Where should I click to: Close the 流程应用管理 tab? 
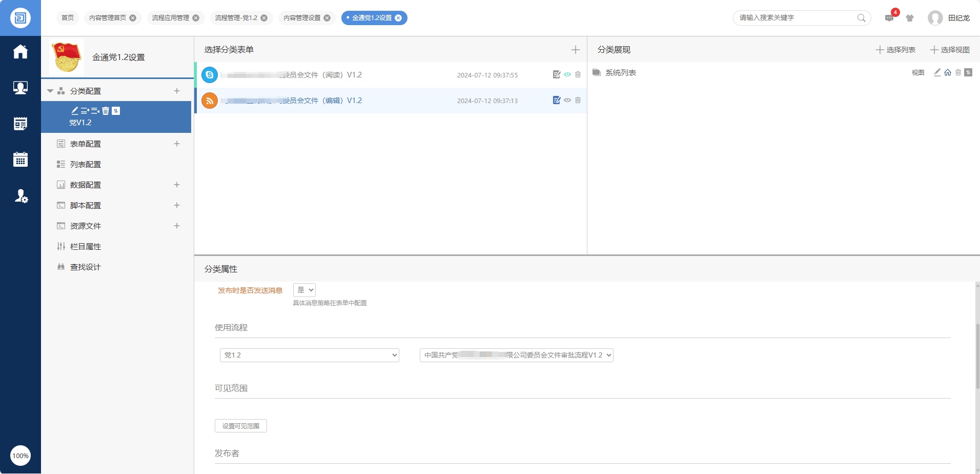click(x=196, y=18)
